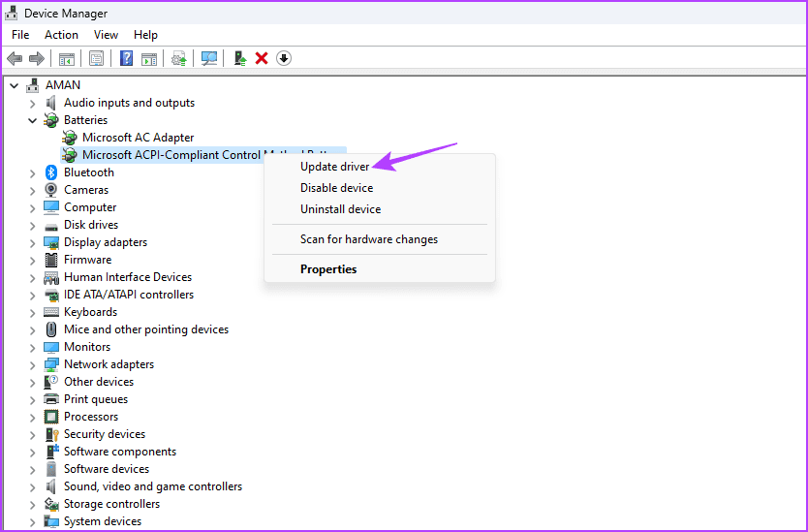Click the Computer label

point(90,207)
